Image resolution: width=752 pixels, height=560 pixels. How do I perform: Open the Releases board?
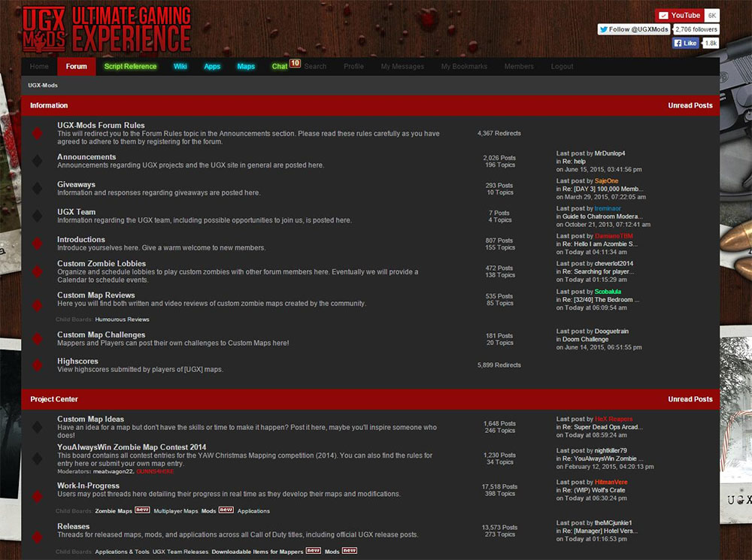(74, 526)
